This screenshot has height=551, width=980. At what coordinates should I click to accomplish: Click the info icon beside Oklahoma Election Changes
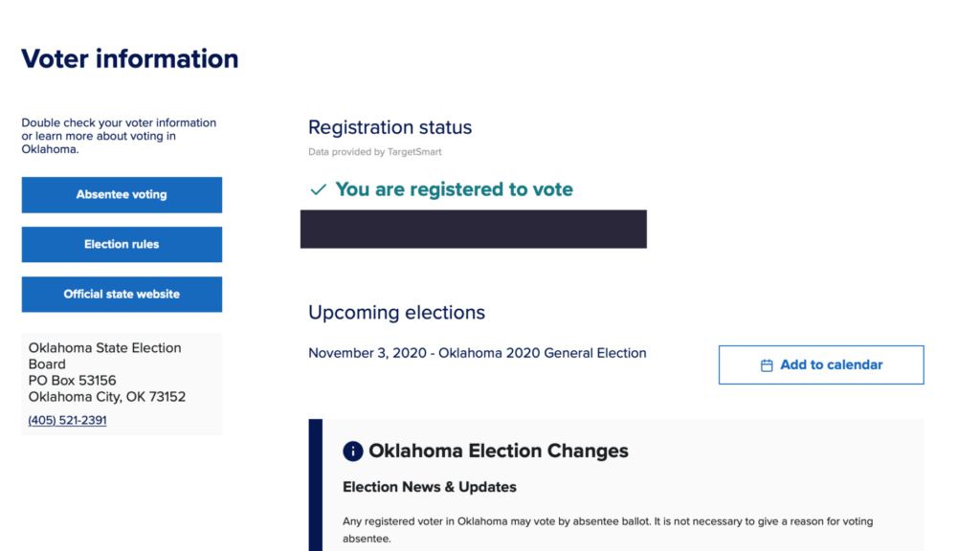pyautogui.click(x=352, y=452)
